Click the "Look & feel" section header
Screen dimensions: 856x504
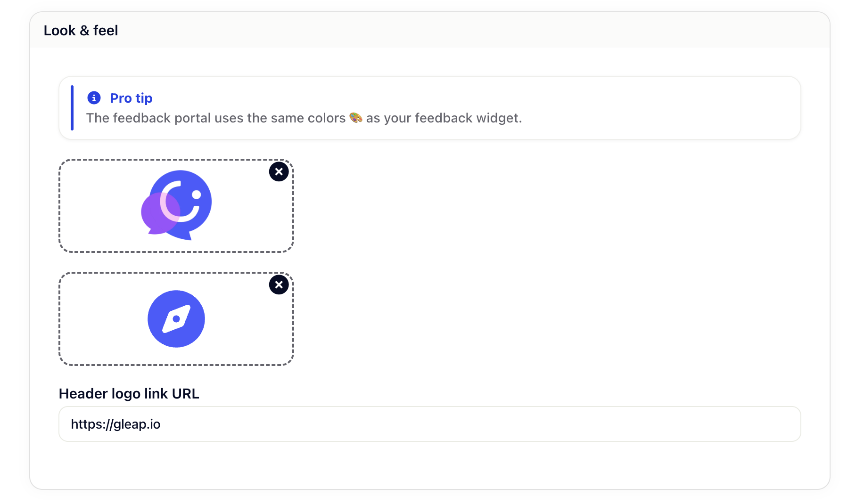point(81,31)
